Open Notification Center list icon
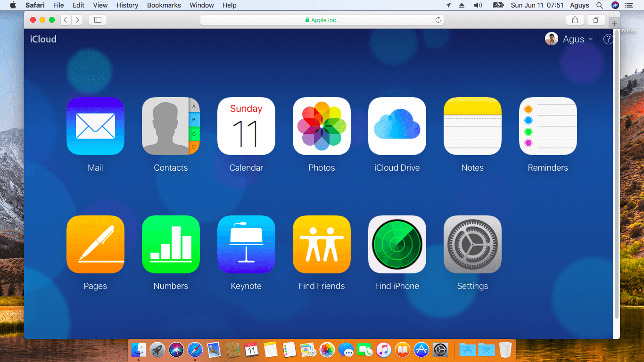The width and height of the screenshot is (644, 362). click(x=629, y=5)
